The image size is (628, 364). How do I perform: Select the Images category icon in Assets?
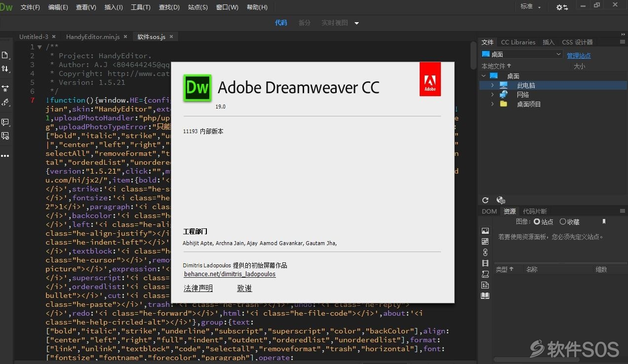pyautogui.click(x=485, y=231)
